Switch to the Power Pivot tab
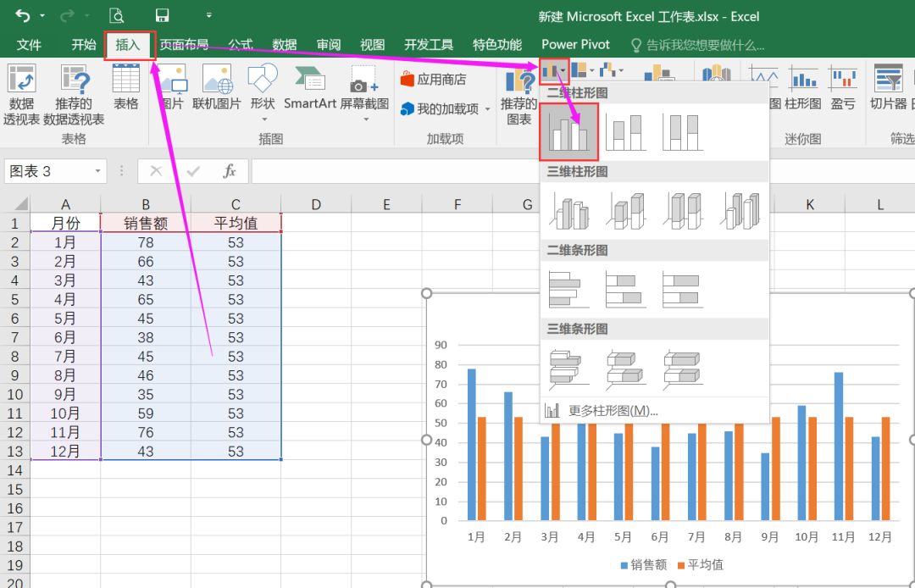The height and width of the screenshot is (588, 915). pos(575,45)
